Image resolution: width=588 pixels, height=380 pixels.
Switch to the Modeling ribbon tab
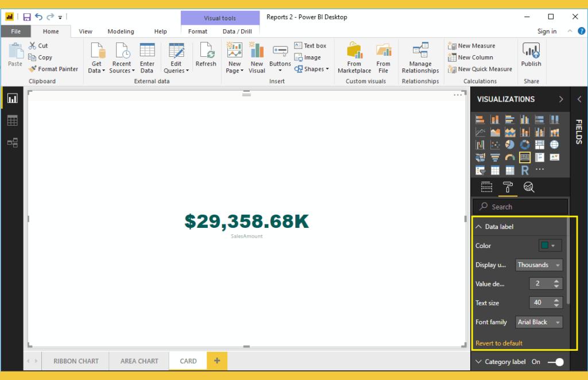121,32
